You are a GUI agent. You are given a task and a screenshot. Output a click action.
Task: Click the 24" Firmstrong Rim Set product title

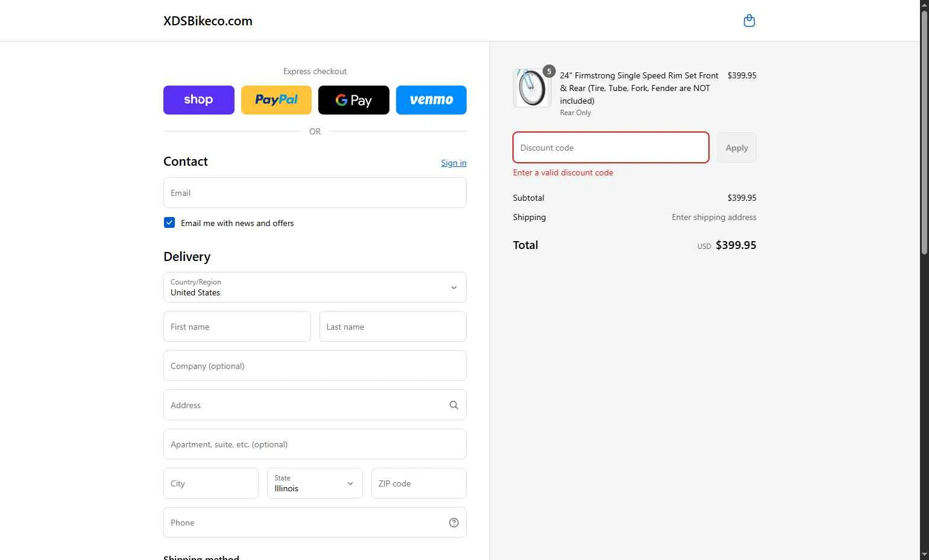tap(639, 88)
